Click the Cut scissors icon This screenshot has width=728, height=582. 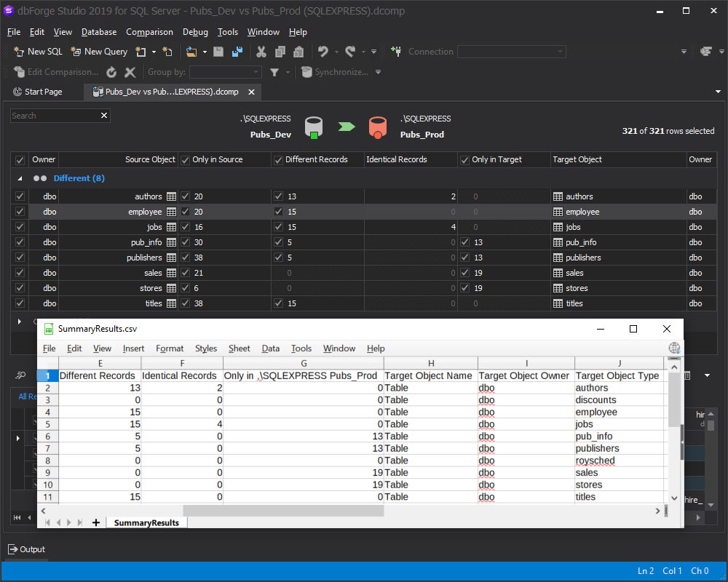click(x=261, y=52)
